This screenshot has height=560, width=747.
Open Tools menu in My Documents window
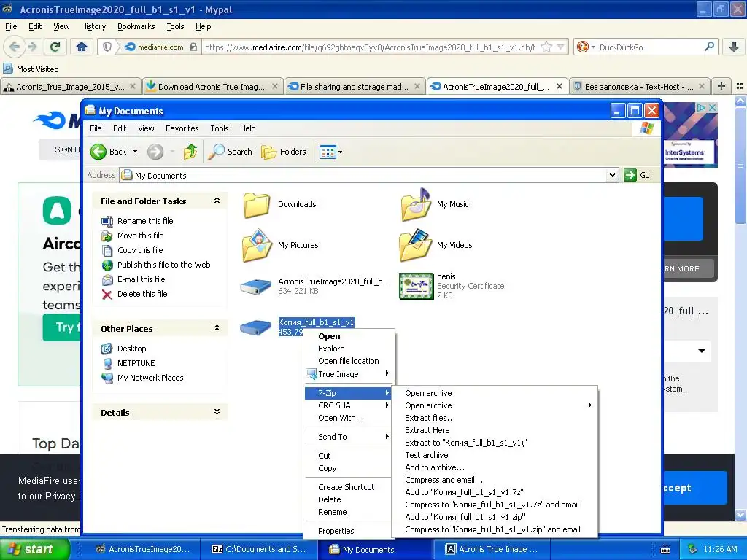click(x=219, y=128)
